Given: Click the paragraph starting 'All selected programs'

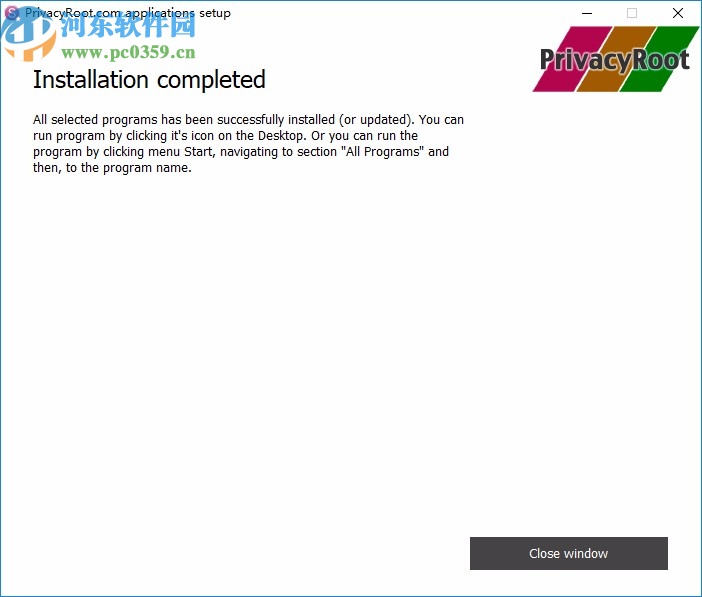Looking at the screenshot, I should (x=248, y=144).
